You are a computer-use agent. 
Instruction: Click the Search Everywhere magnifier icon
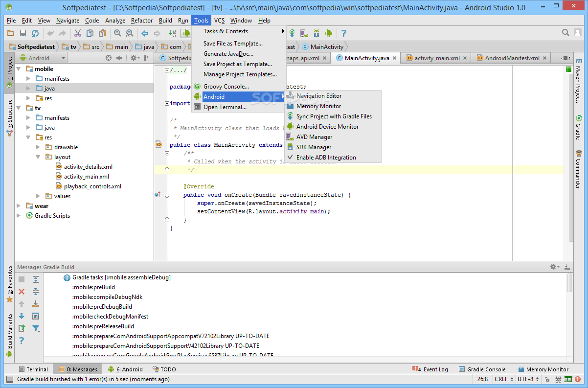point(565,33)
